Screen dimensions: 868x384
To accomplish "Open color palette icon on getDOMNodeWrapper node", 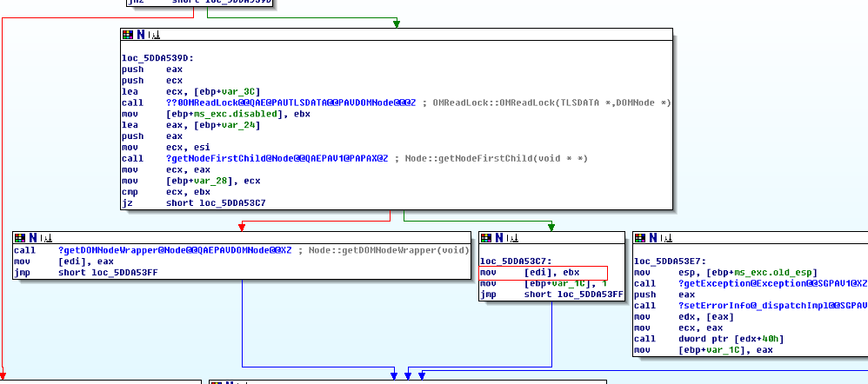I will [x=20, y=238].
